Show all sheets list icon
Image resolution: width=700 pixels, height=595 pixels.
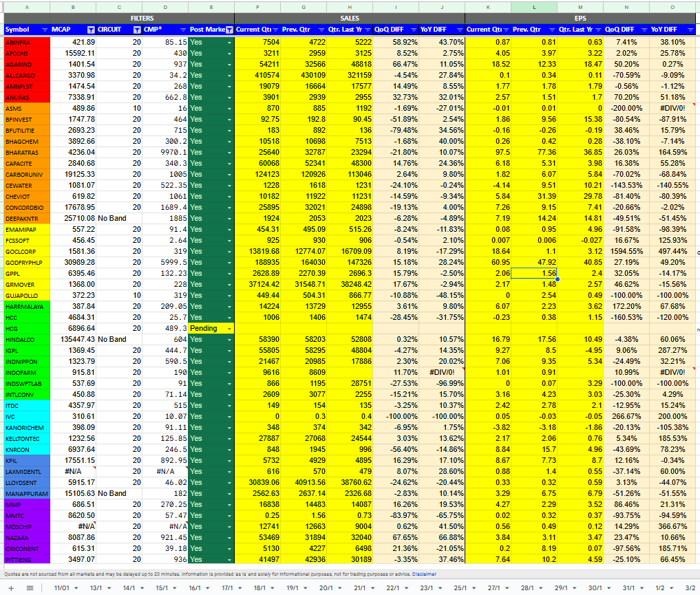pyautogui.click(x=30, y=588)
